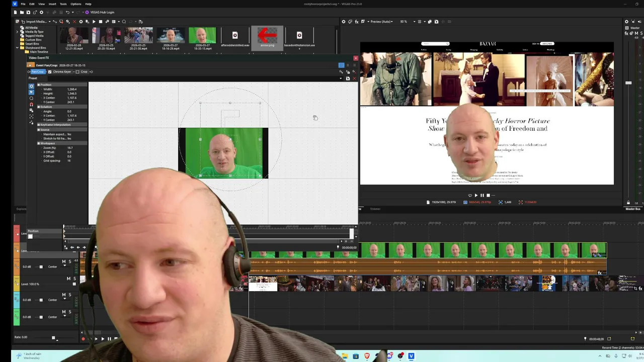Viewport: 644px width, 362px height.
Task: Click the New project icon
Action: click(15, 12)
